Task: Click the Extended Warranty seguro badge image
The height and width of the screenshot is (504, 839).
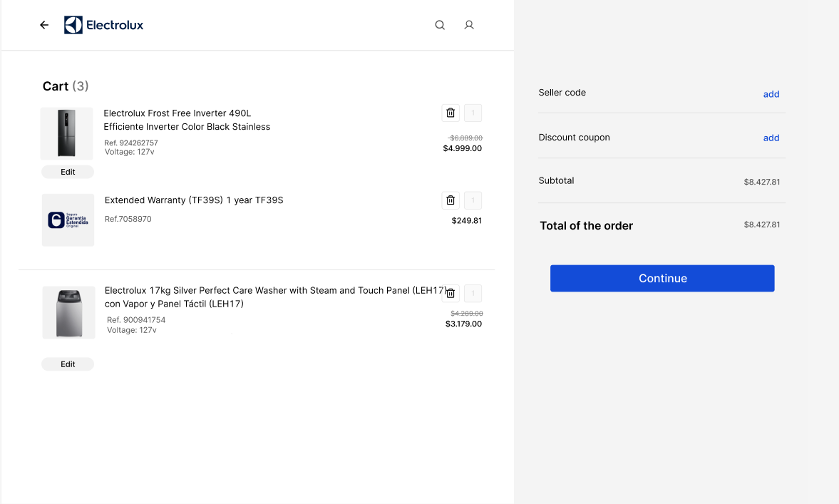Action: coord(68,220)
